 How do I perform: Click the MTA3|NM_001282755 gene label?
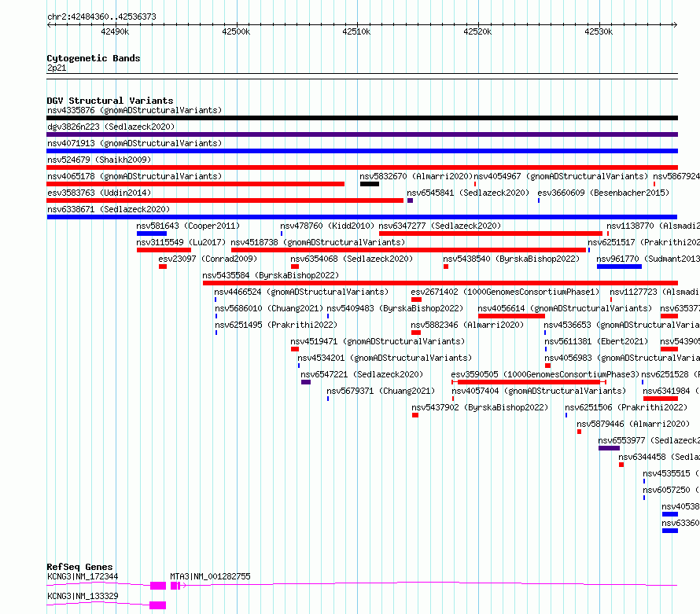(210, 576)
